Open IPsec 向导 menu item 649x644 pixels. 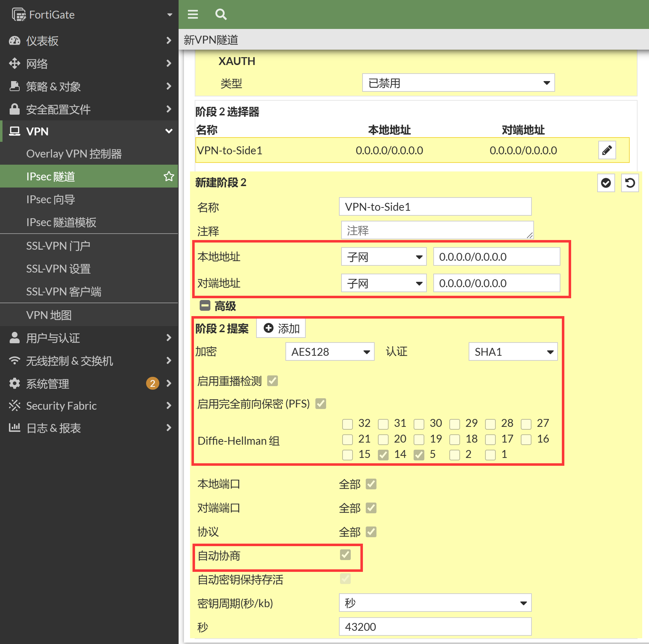tap(51, 199)
